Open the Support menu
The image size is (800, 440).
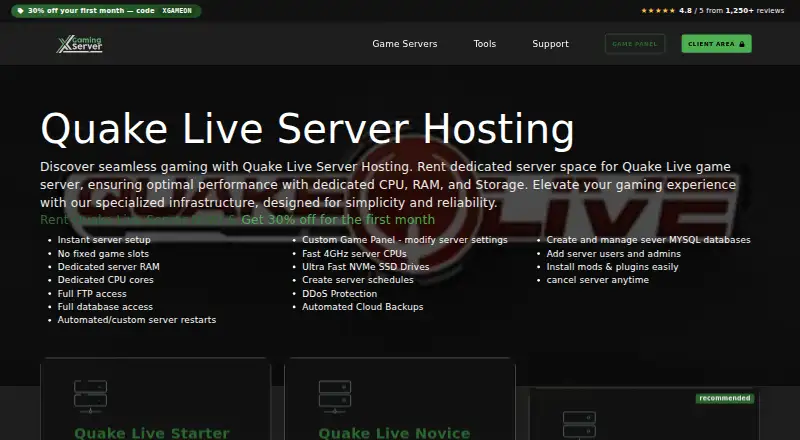click(551, 44)
